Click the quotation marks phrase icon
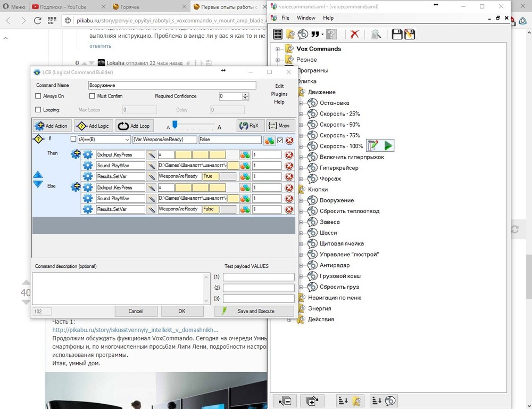 316,34
